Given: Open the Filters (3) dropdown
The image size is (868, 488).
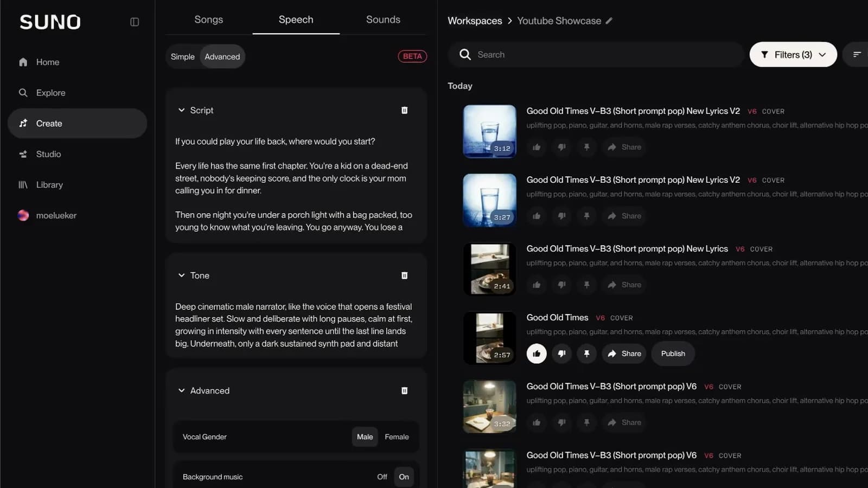Looking at the screenshot, I should tap(793, 54).
